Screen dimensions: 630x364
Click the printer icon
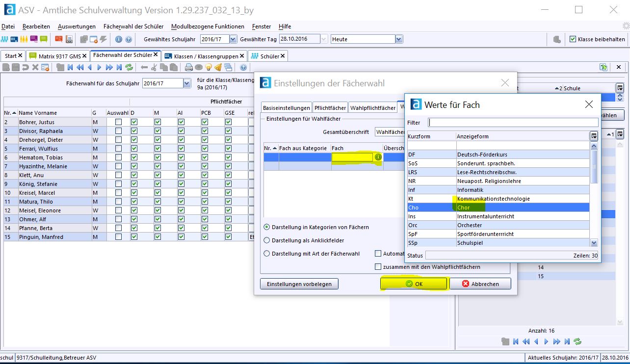point(188,67)
